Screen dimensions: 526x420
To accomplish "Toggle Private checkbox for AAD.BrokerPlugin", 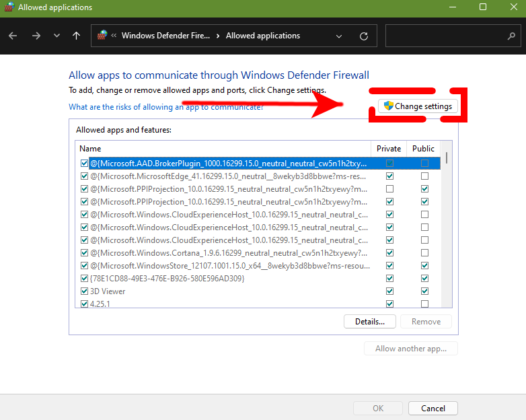I will pos(389,163).
